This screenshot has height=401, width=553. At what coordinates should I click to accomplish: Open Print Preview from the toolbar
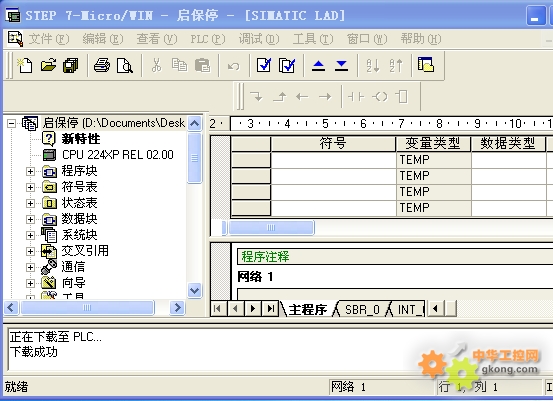coord(125,65)
